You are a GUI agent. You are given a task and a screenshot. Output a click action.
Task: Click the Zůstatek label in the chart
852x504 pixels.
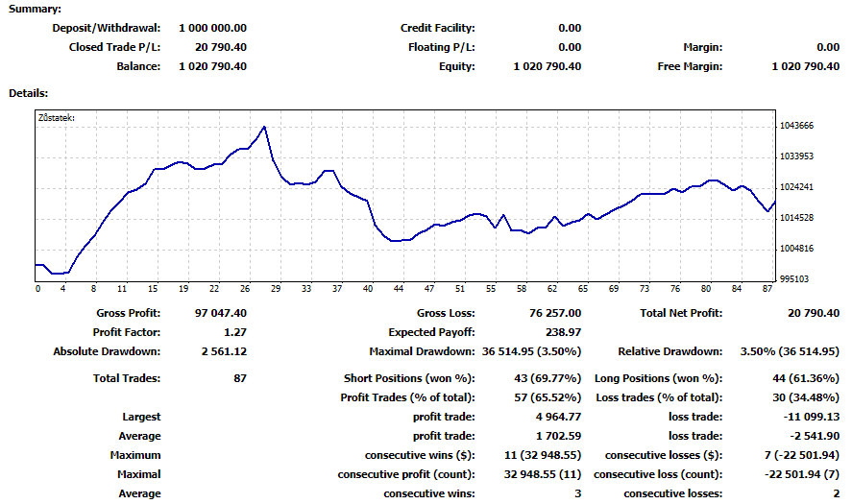[x=55, y=118]
